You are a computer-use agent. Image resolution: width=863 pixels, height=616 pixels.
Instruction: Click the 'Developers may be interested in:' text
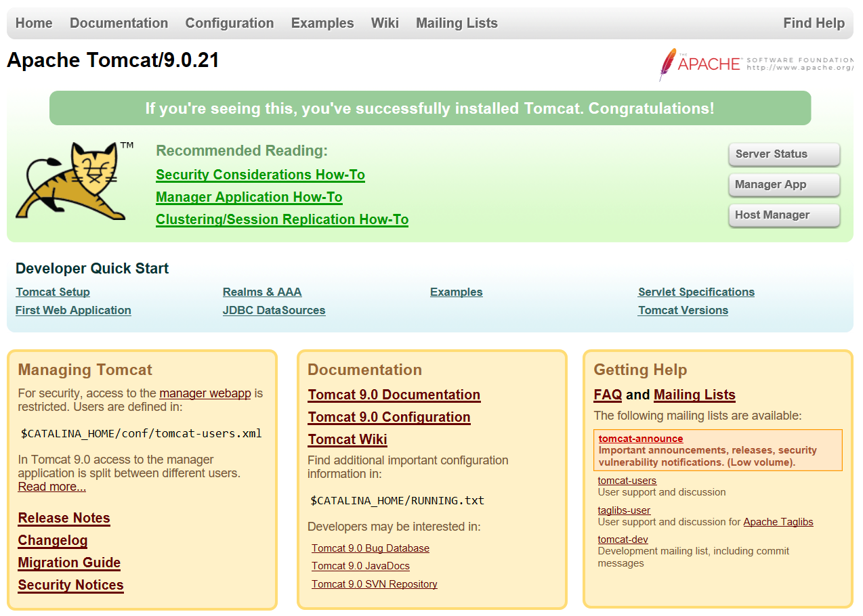(394, 527)
